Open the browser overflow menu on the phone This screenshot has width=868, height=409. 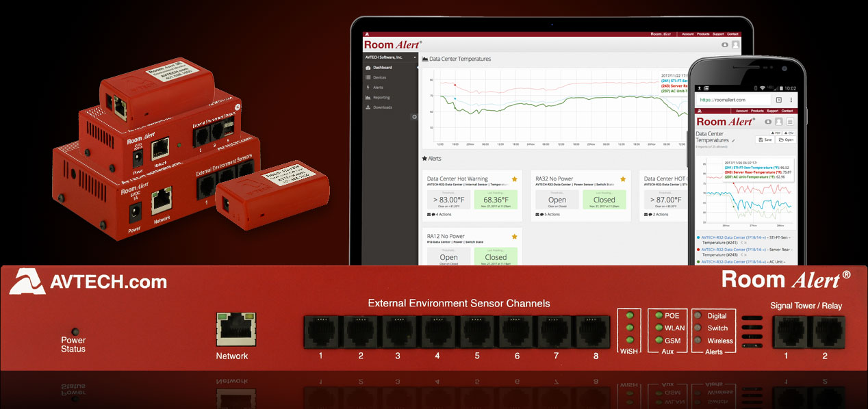pyautogui.click(x=791, y=100)
